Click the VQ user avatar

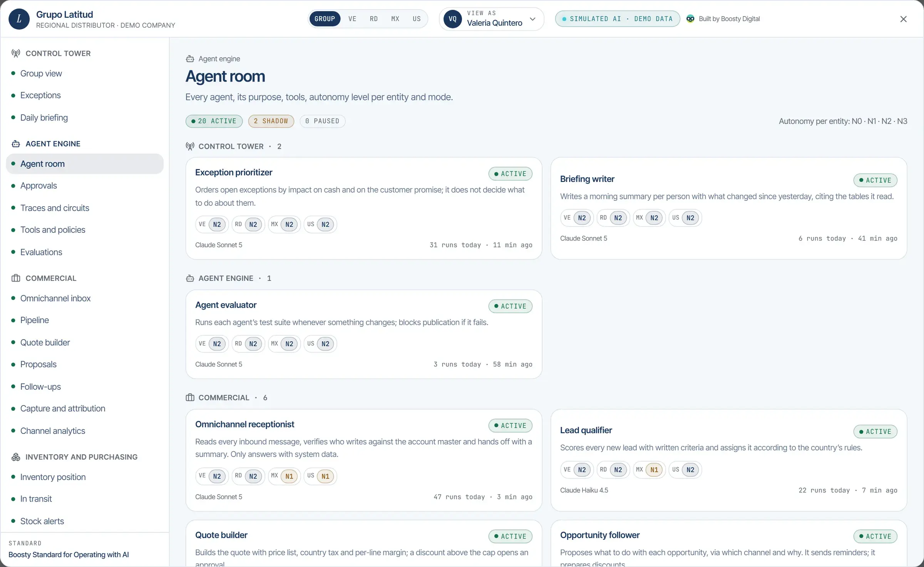(x=453, y=19)
